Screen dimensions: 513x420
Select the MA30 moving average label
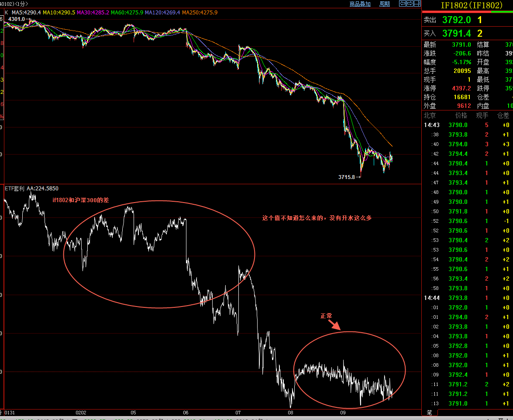[x=93, y=13]
